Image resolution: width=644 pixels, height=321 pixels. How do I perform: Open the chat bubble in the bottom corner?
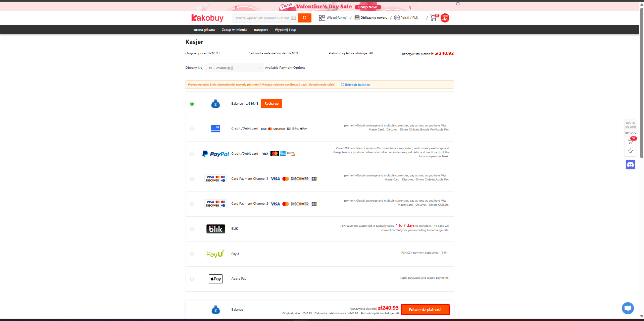click(x=627, y=308)
